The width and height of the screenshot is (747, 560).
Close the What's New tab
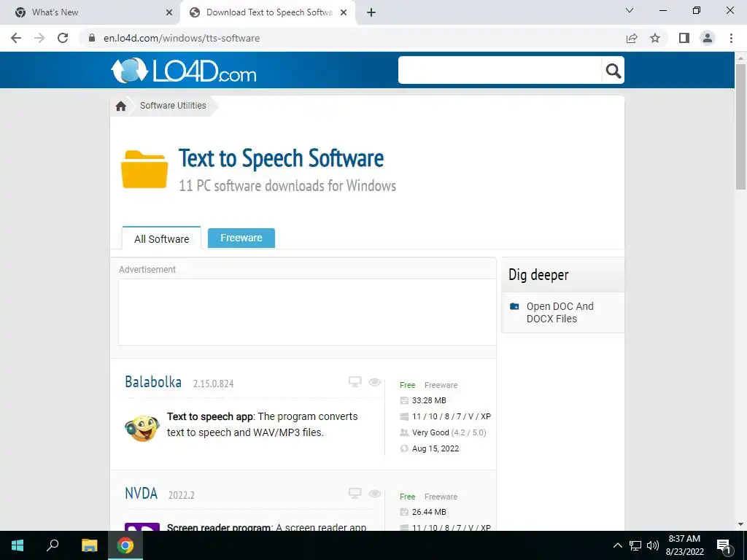pos(169,12)
